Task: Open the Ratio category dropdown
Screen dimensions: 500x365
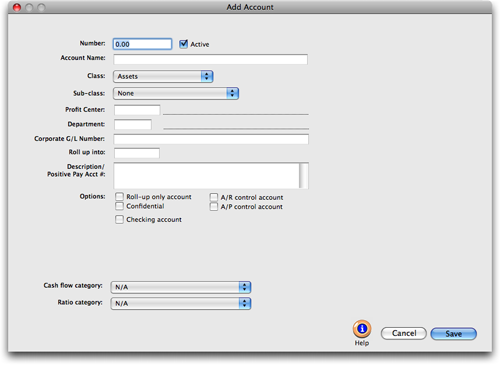Action: coord(181,303)
